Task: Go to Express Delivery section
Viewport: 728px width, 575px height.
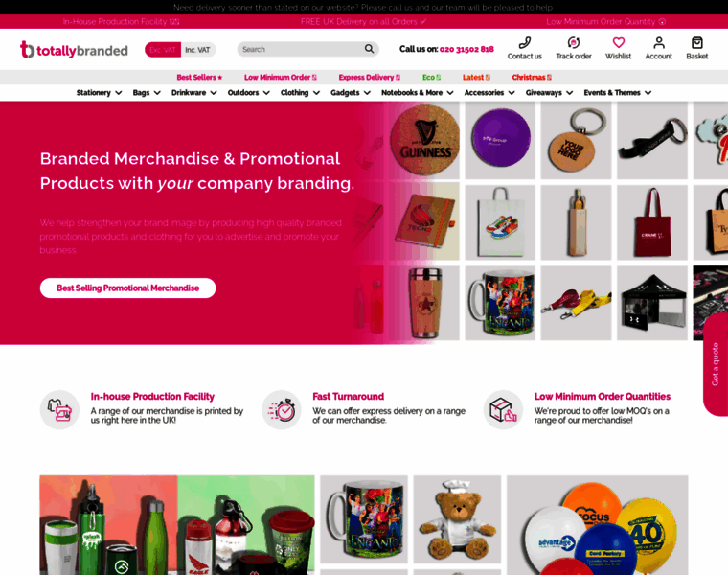Action: (370, 77)
